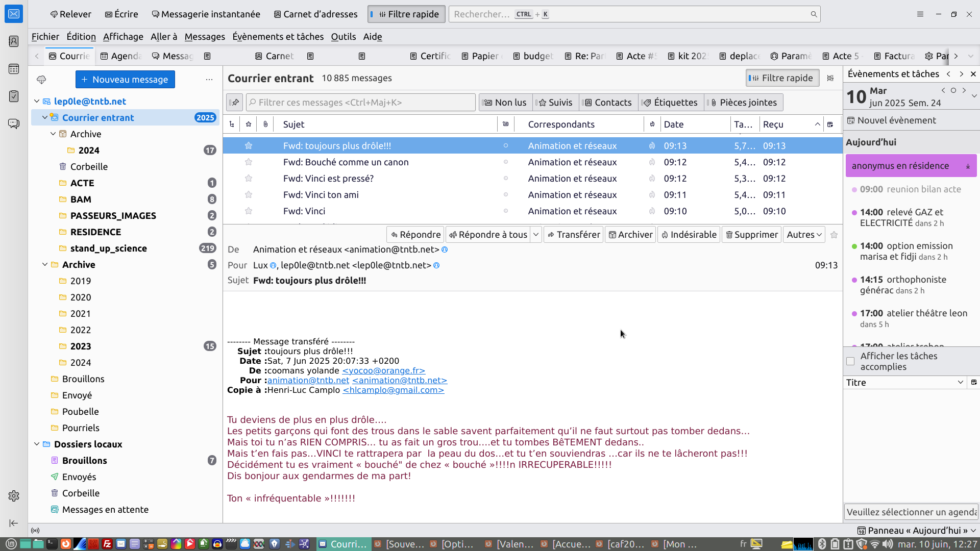Open the Chat space icon

coord(14,124)
